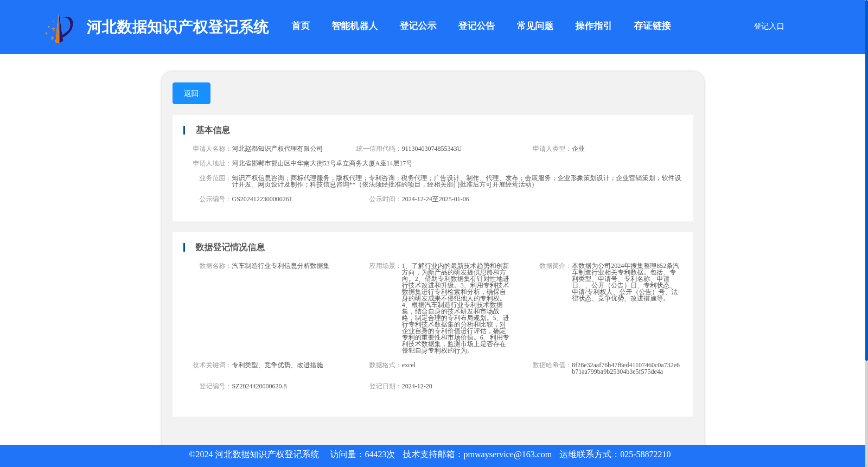Click the visit count 64423次

(380, 455)
